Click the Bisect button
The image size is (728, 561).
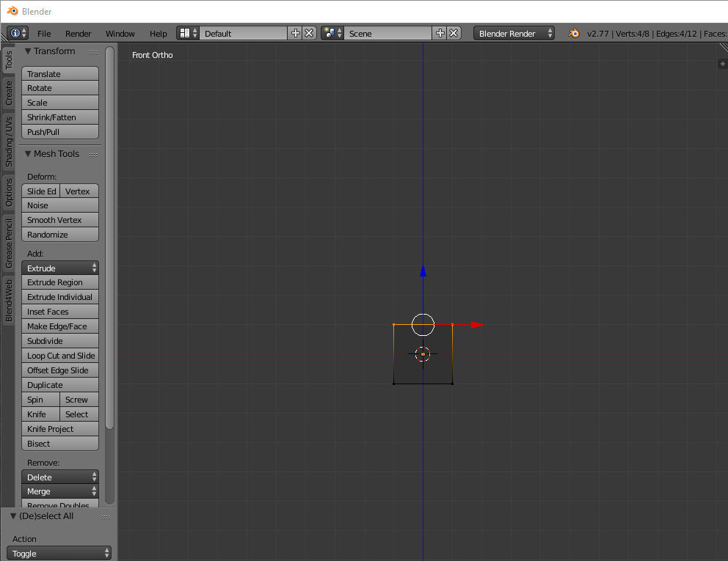[60, 444]
